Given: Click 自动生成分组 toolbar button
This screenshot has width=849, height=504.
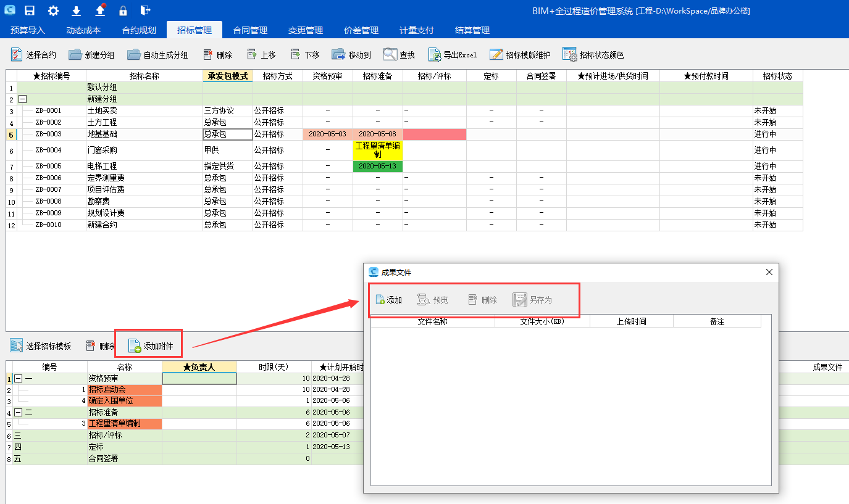Looking at the screenshot, I should pos(157,55).
